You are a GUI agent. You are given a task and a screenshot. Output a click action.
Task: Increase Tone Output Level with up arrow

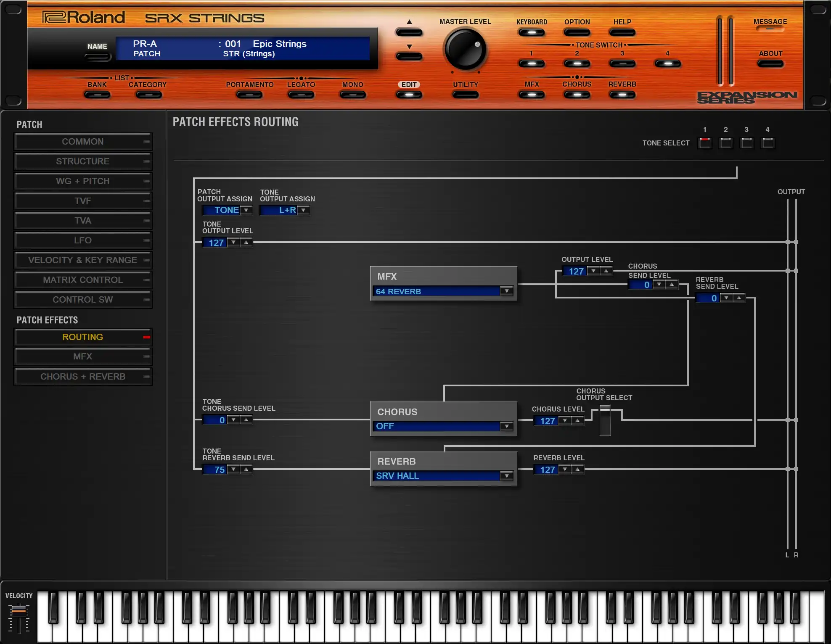(246, 242)
